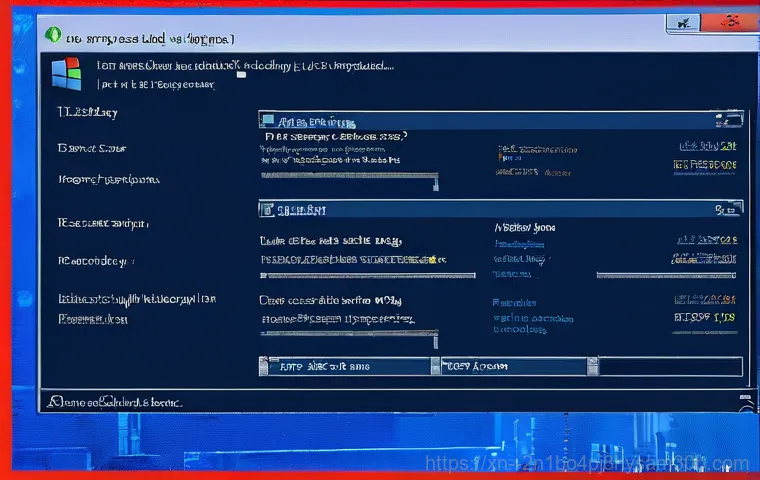This screenshot has width=760, height=480.
Task: Click the minimize button in the title bar
Action: click(x=685, y=20)
